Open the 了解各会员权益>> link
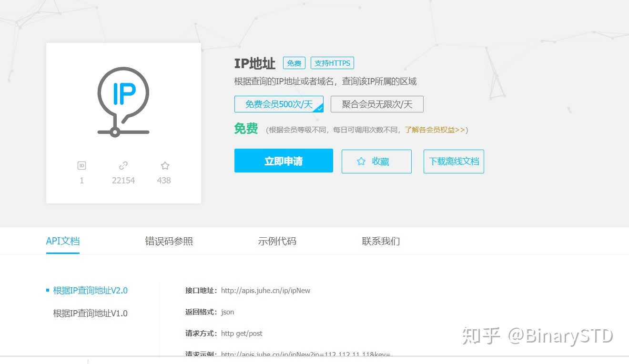This screenshot has width=629, height=364. 435,129
